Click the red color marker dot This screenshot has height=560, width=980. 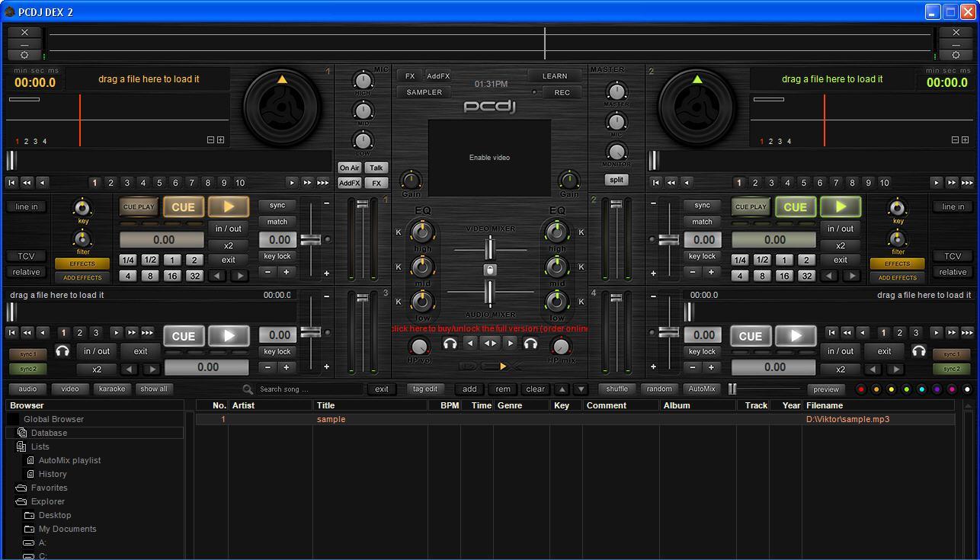(861, 389)
